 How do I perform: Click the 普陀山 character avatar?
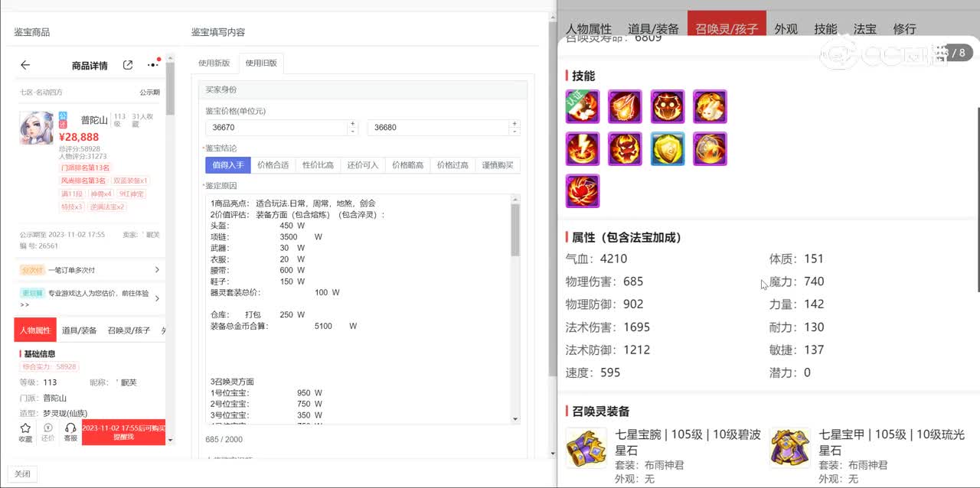click(x=37, y=128)
